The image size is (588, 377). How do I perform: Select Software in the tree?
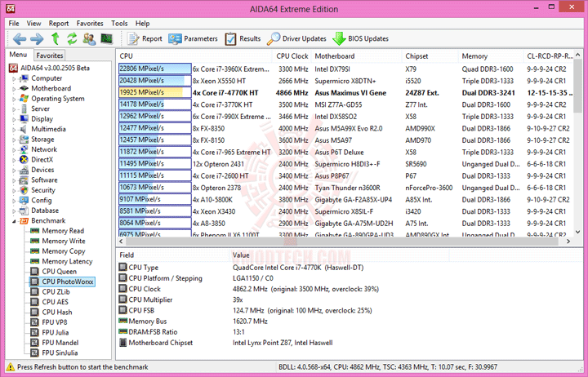pyautogui.click(x=44, y=180)
